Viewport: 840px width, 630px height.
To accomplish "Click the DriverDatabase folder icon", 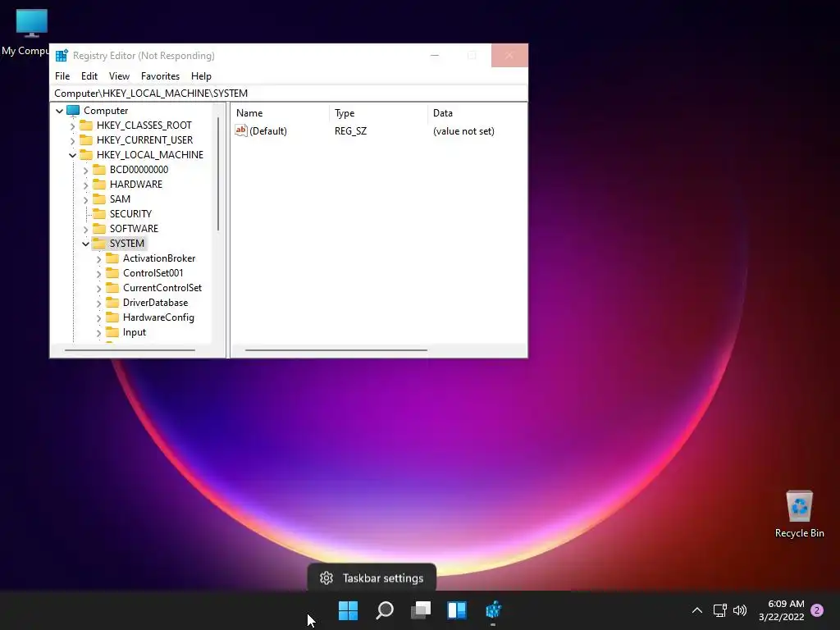I will [112, 303].
